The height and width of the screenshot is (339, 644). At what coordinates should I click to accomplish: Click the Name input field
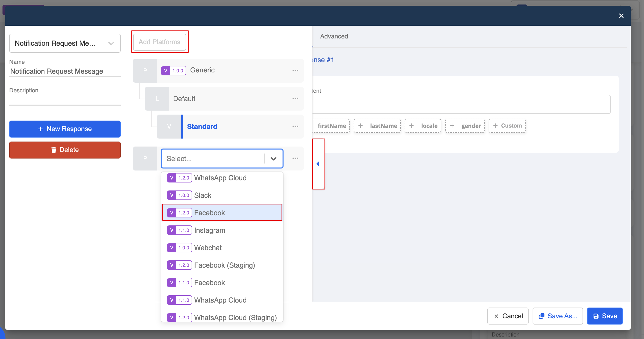[x=65, y=71]
